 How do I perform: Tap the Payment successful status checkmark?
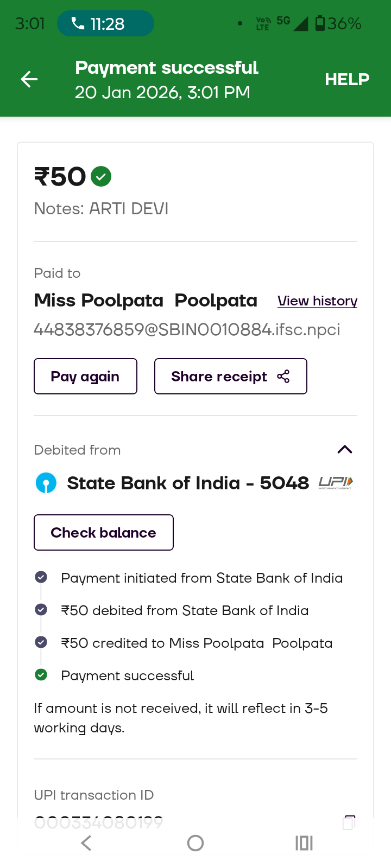[41, 675]
